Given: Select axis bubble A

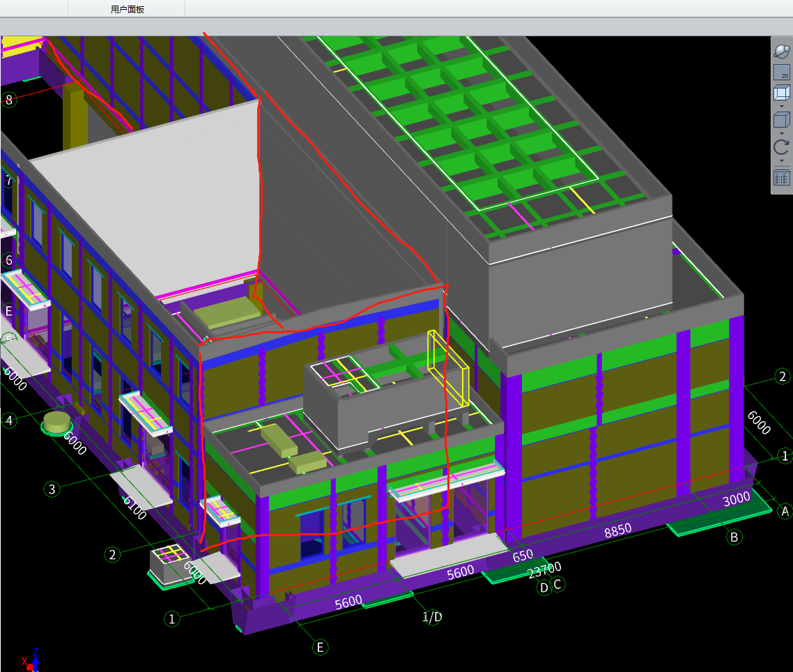Looking at the screenshot, I should click(x=785, y=511).
